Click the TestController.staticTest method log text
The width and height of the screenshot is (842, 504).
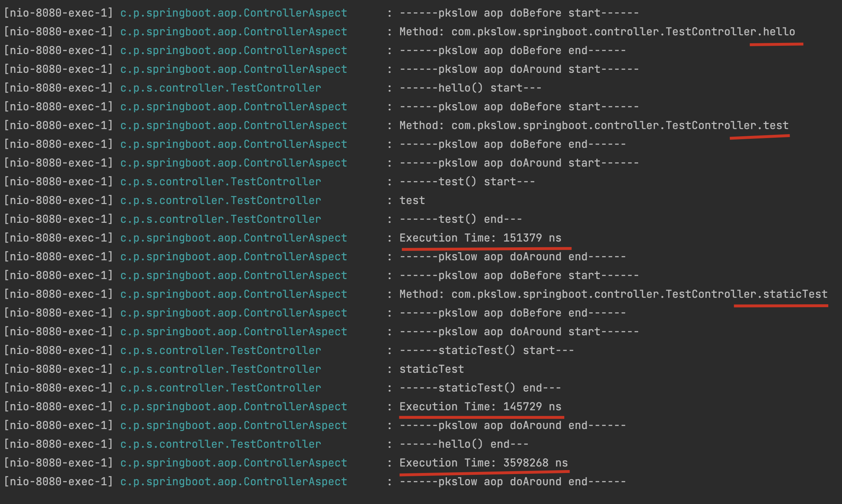pyautogui.click(x=613, y=294)
